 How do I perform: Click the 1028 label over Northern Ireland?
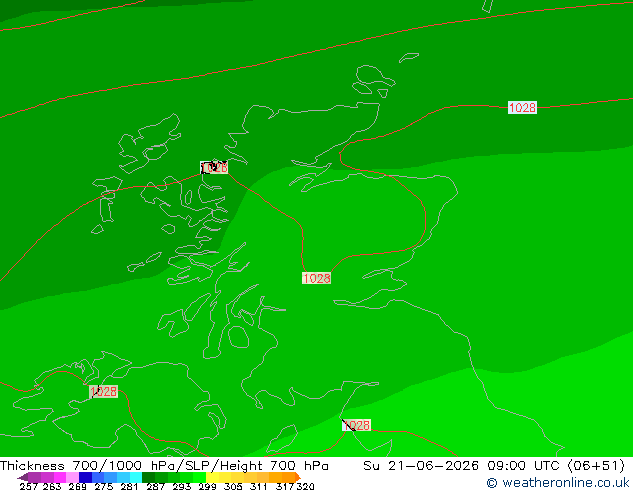click(104, 391)
